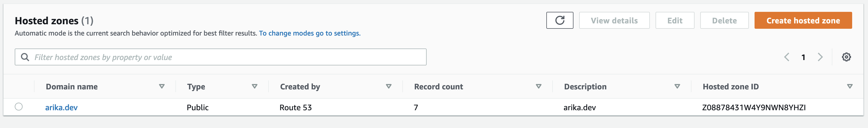Sort by Created by column arrow
This screenshot has height=128, width=868.
(388, 87)
